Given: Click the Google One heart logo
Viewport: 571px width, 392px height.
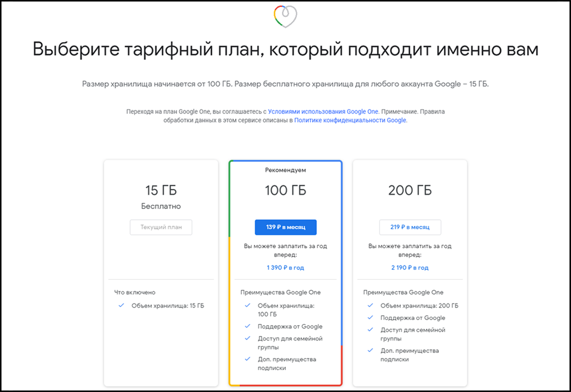Looking at the screenshot, I should [x=285, y=15].
